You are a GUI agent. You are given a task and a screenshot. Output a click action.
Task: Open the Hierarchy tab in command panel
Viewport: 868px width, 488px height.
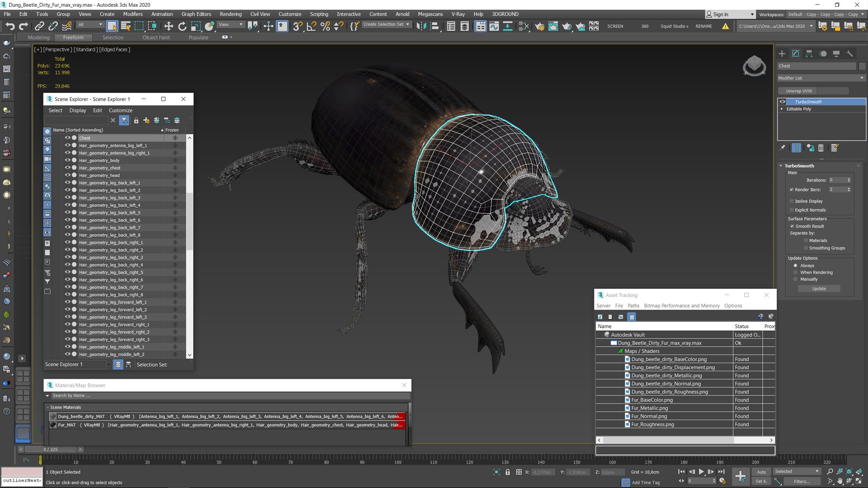coord(809,53)
